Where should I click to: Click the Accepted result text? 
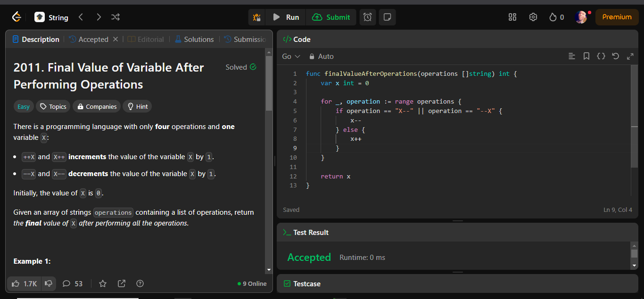point(309,257)
